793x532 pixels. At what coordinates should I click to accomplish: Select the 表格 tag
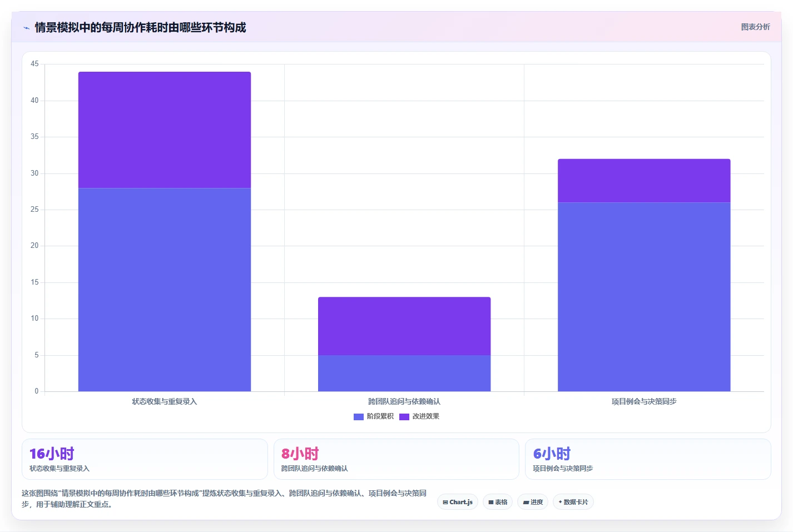coord(498,502)
